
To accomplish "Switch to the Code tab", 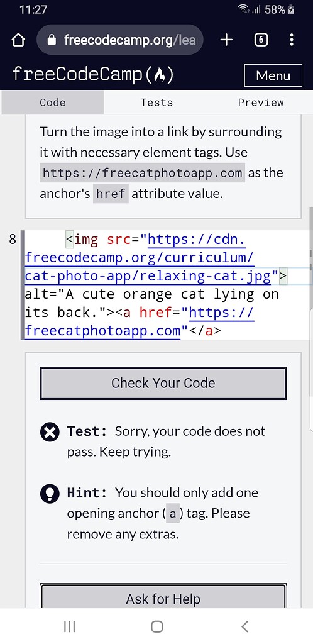I will click(x=53, y=103).
